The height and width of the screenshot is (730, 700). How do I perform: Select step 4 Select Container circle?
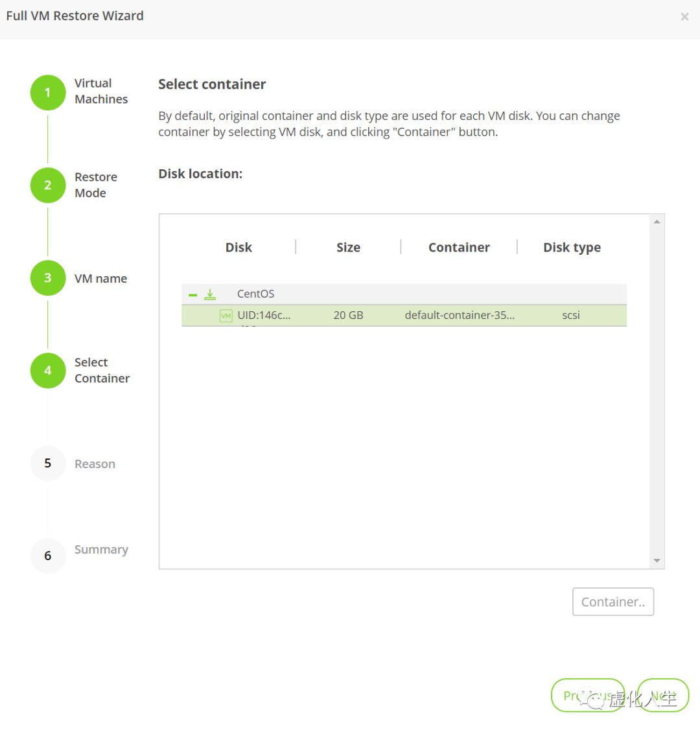(48, 371)
